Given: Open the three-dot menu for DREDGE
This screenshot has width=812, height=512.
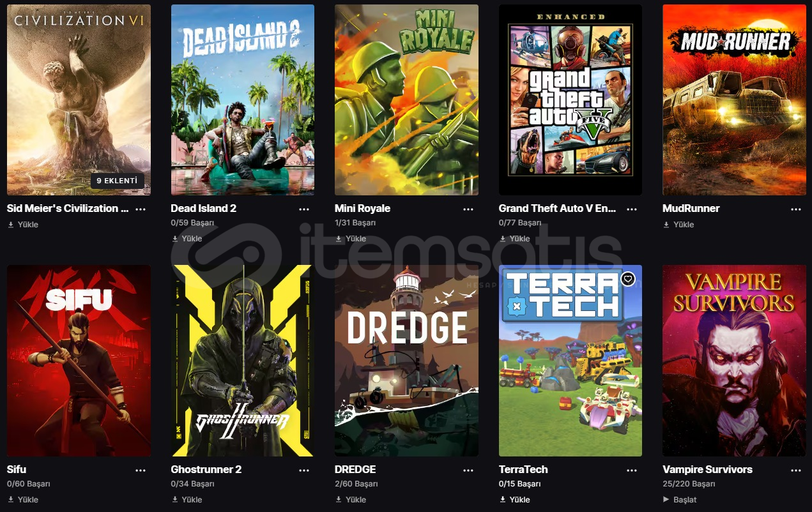Looking at the screenshot, I should click(x=468, y=470).
